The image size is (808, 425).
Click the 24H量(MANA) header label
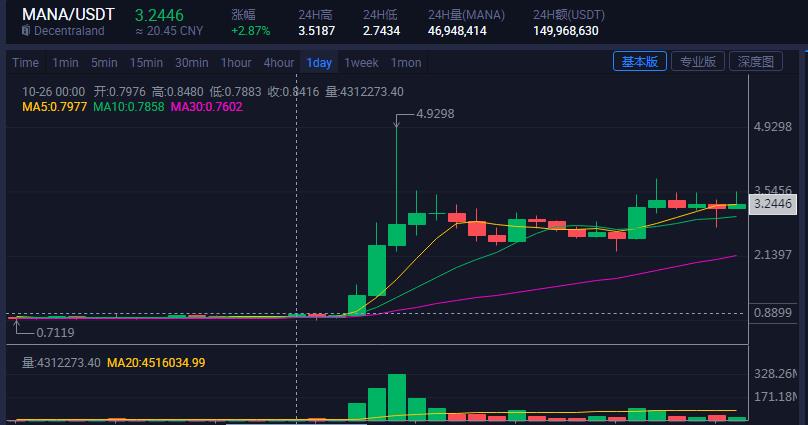click(x=466, y=15)
